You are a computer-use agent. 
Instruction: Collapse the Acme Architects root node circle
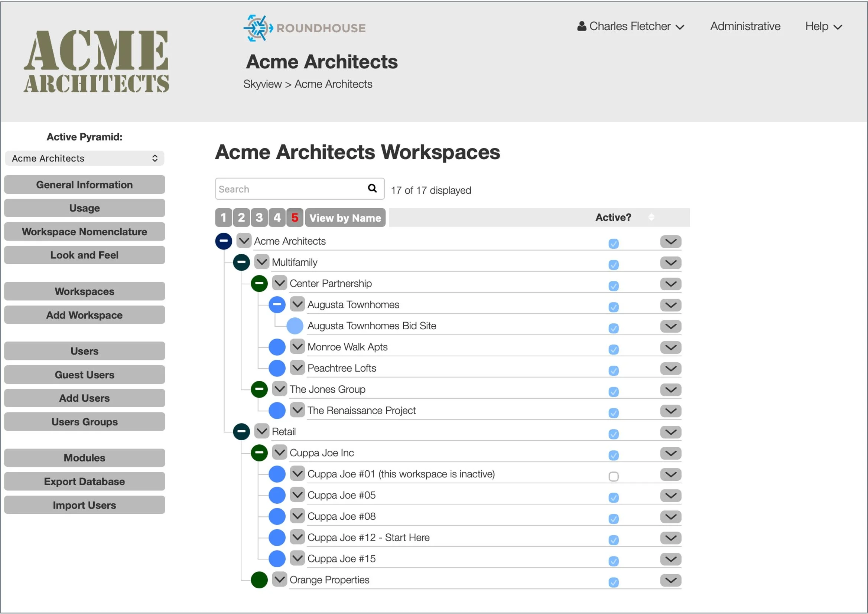pos(224,241)
